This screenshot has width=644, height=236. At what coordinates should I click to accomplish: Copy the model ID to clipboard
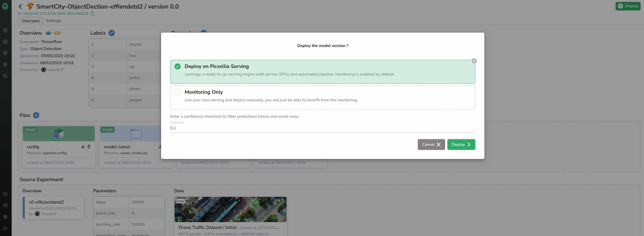(x=93, y=13)
